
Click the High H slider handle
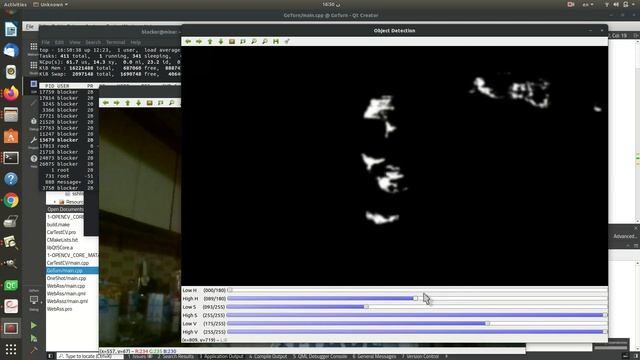416,298
